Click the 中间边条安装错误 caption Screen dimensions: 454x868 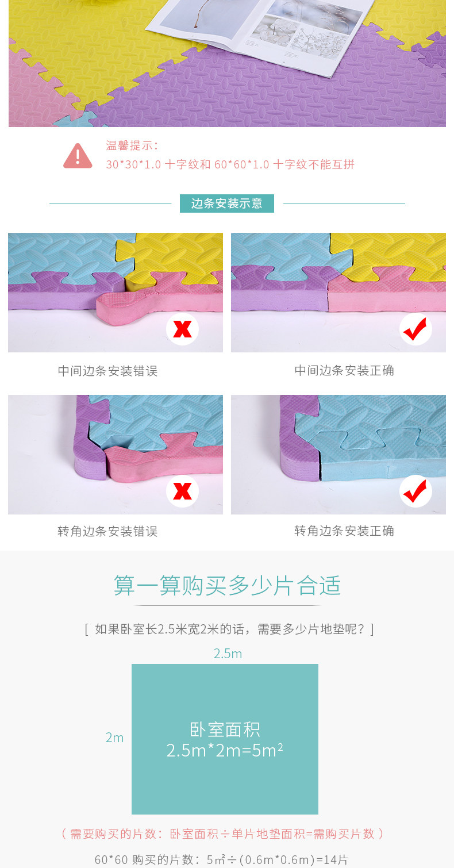[x=107, y=371]
